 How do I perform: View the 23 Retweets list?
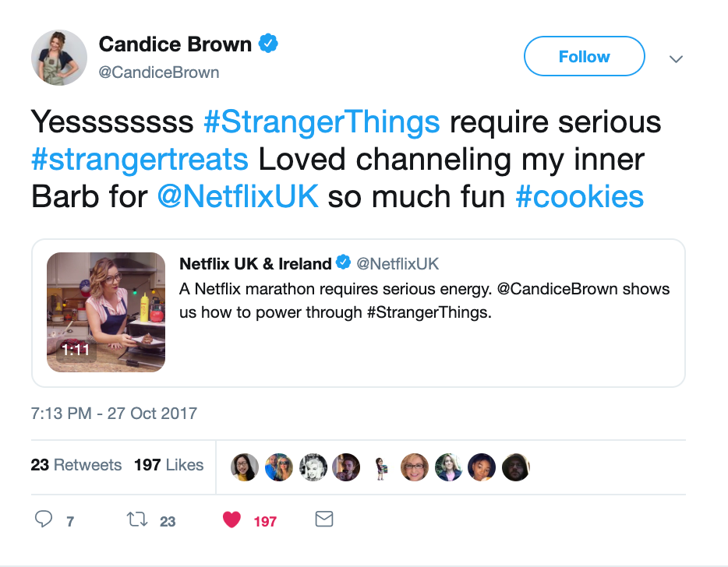click(76, 465)
